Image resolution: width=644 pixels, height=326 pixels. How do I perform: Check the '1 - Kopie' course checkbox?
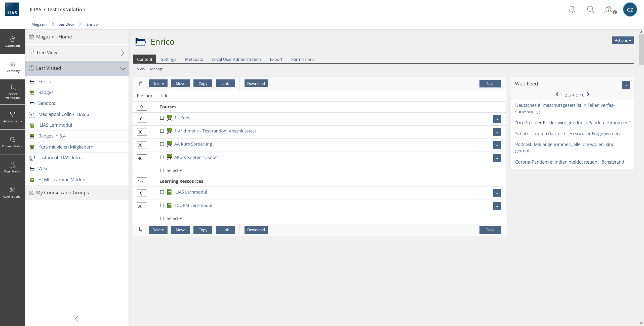(x=162, y=118)
